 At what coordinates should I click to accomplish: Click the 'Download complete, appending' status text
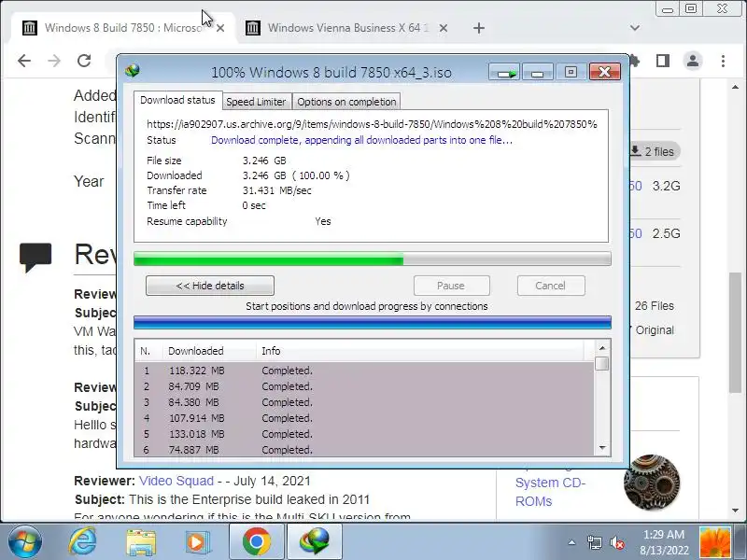point(361,140)
